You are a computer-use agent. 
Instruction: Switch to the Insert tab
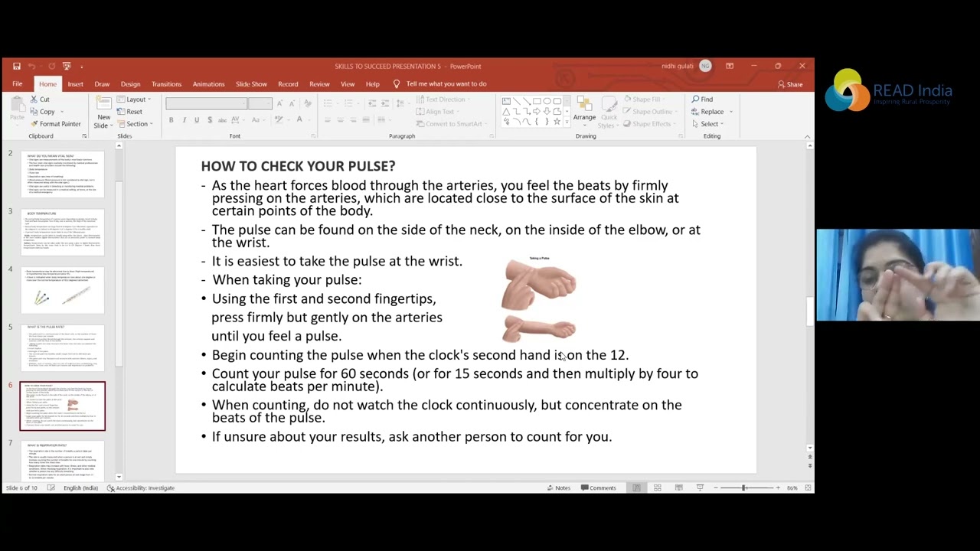pyautogui.click(x=75, y=84)
